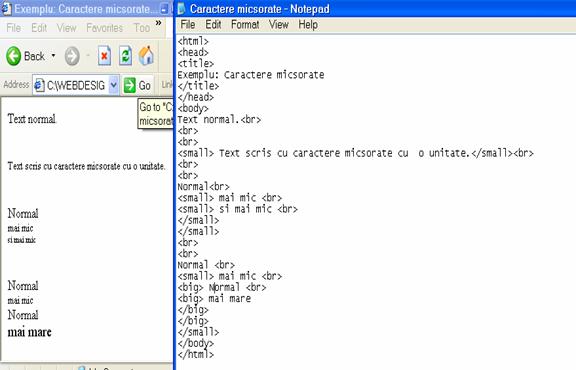576x370 pixels.
Task: Click '<big> mai mare' line in Notepad
Action: point(215,298)
